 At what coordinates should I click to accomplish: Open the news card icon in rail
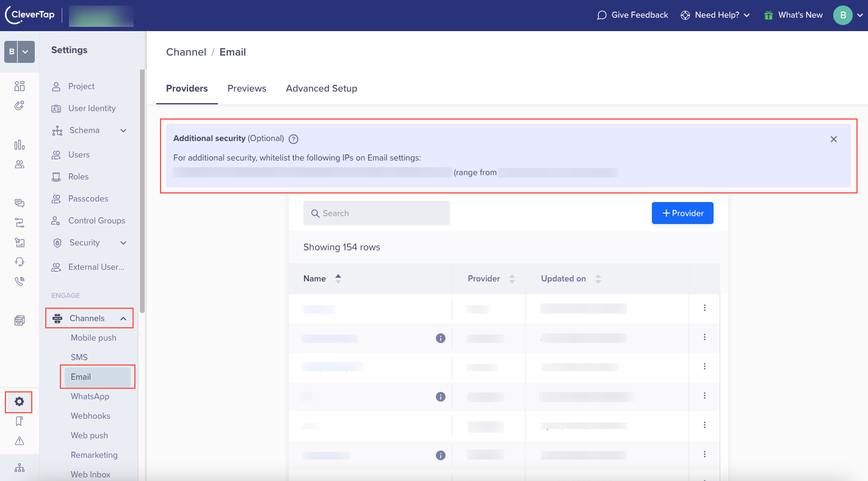click(20, 320)
